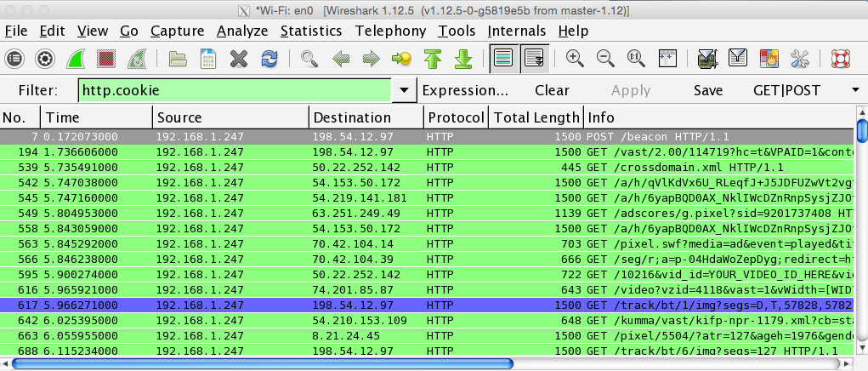Sort by the Source column header

coord(230,117)
